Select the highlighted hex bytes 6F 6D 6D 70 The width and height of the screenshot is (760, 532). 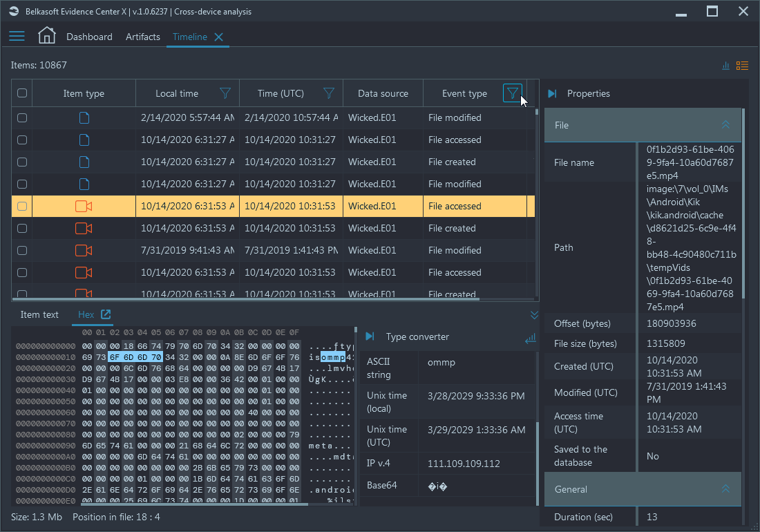pos(135,357)
